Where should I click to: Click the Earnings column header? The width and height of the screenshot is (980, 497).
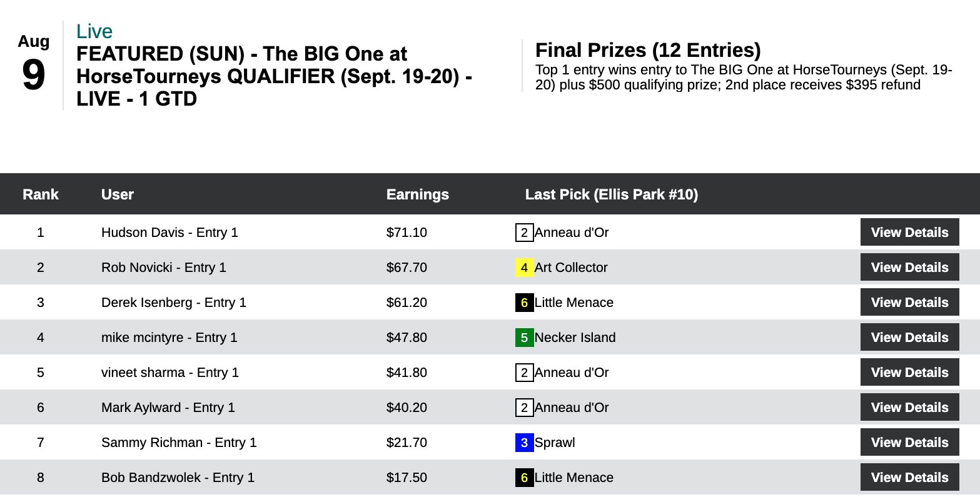(417, 194)
